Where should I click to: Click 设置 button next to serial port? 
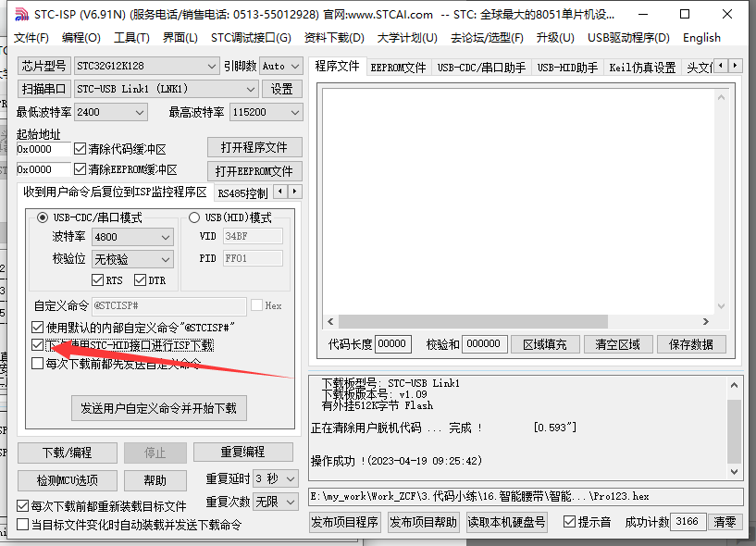(281, 89)
